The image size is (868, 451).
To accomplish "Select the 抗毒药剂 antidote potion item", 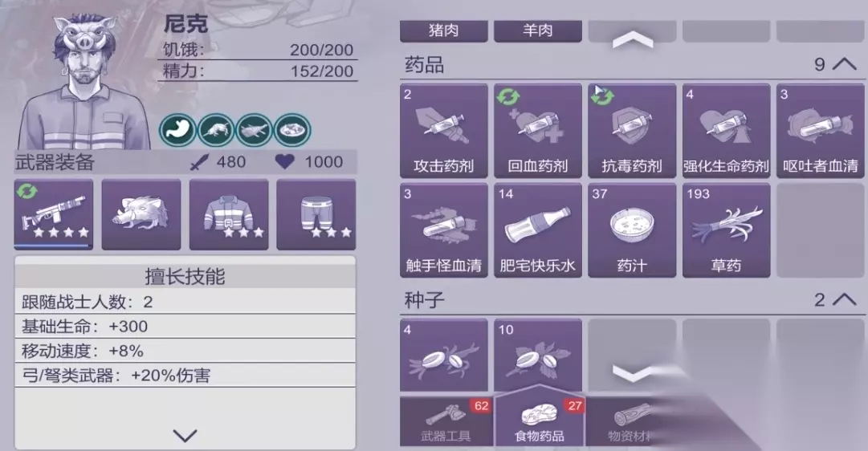I will point(632,131).
